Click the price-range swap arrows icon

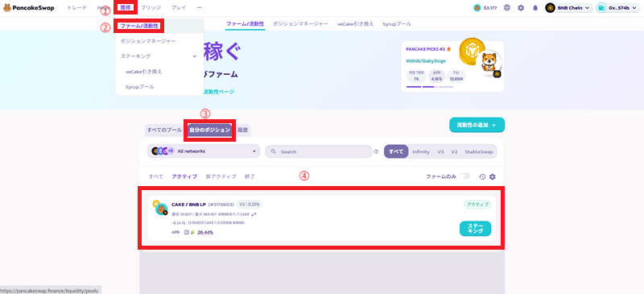coord(254,214)
